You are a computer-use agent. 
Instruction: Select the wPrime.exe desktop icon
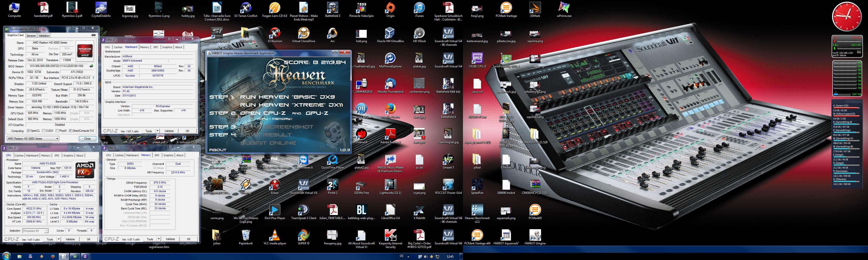pyautogui.click(x=564, y=10)
